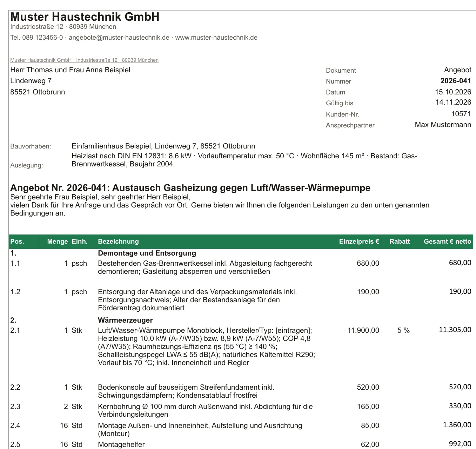Click position number "1.1" in the table
476x449 pixels.
click(x=15, y=263)
